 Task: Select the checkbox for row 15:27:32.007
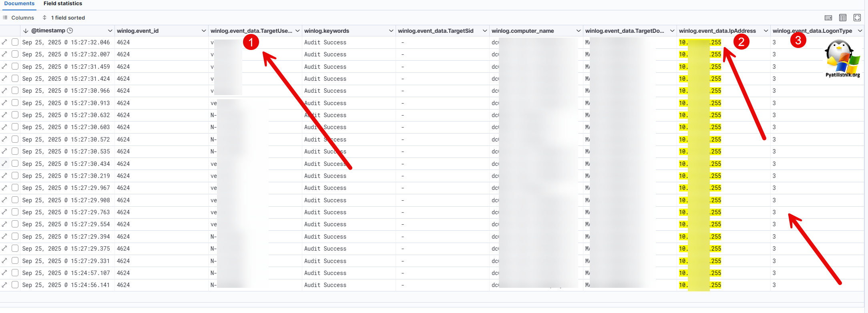click(15, 54)
